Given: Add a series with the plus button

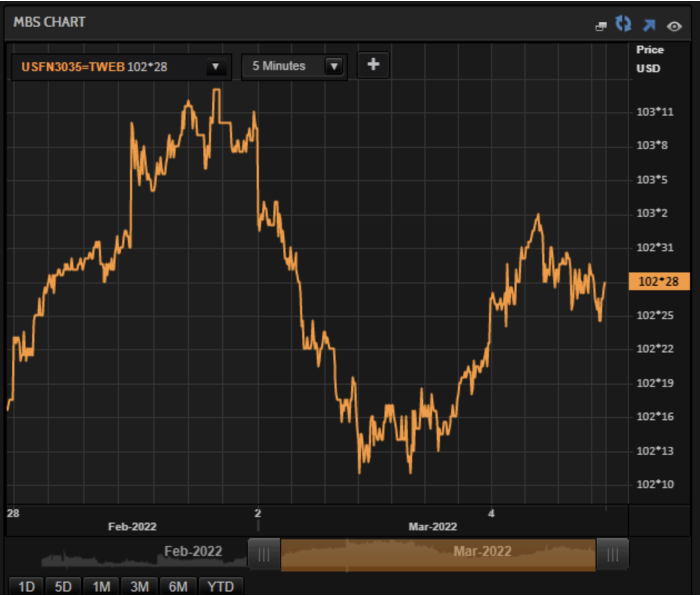Looking at the screenshot, I should [x=373, y=64].
